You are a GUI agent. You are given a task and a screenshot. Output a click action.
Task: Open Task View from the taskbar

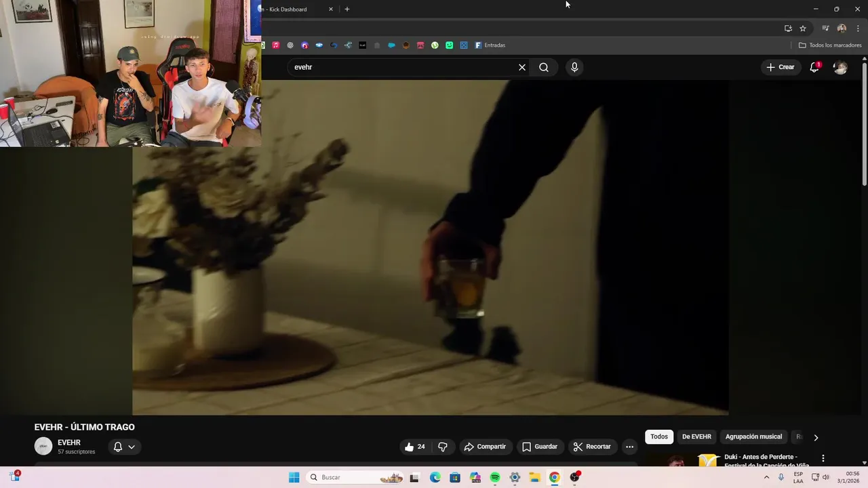coord(414,477)
